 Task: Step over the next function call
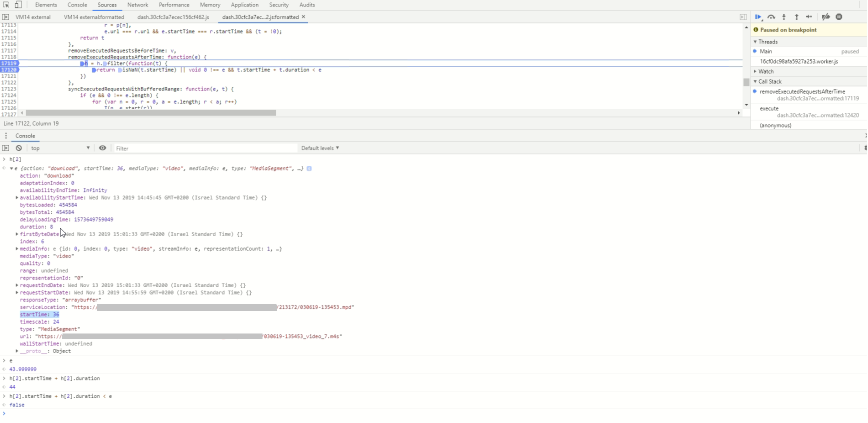click(x=771, y=17)
